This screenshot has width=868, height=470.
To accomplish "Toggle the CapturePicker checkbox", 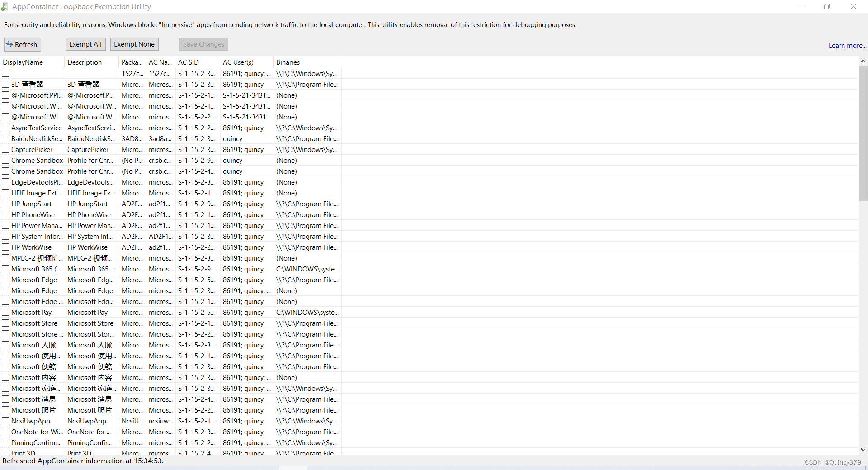I will tap(5, 149).
